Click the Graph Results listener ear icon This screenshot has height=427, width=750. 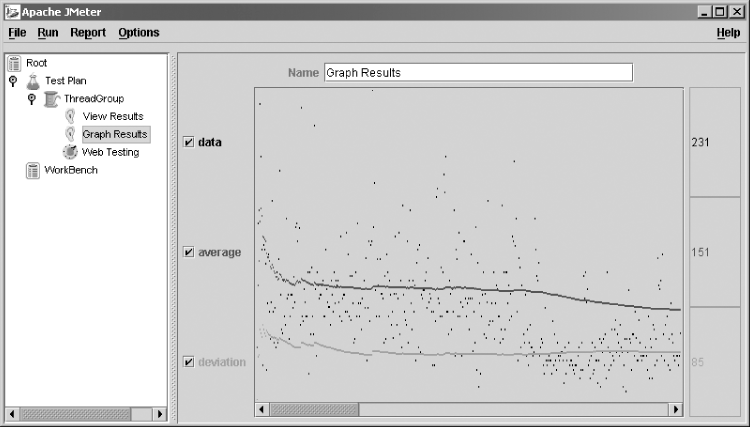70,134
